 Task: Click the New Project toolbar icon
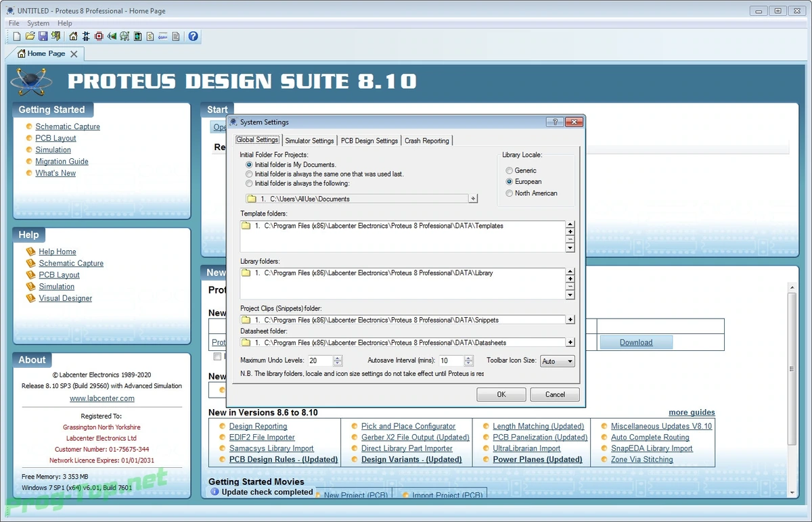tap(17, 36)
